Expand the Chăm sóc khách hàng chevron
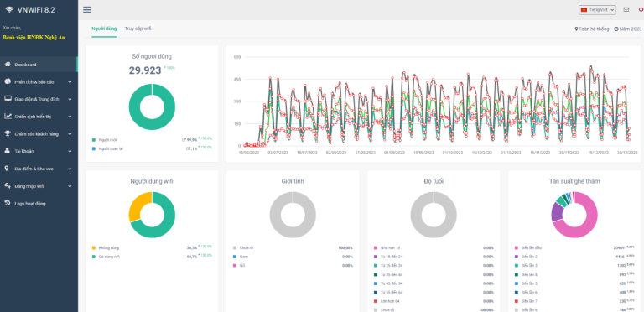 click(70, 134)
